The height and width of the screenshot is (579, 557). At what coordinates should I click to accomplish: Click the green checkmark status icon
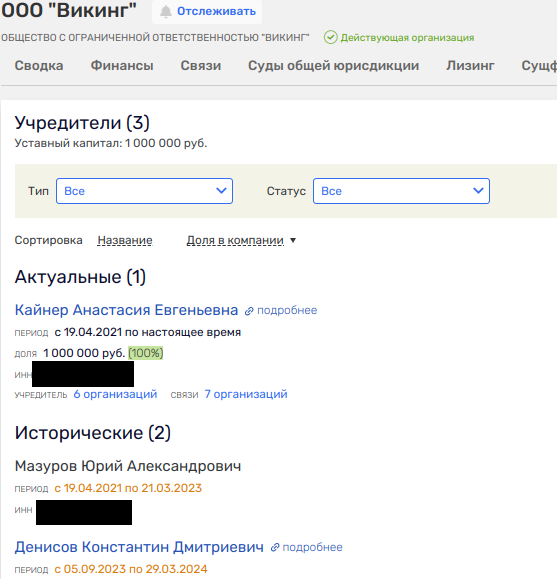click(x=330, y=37)
